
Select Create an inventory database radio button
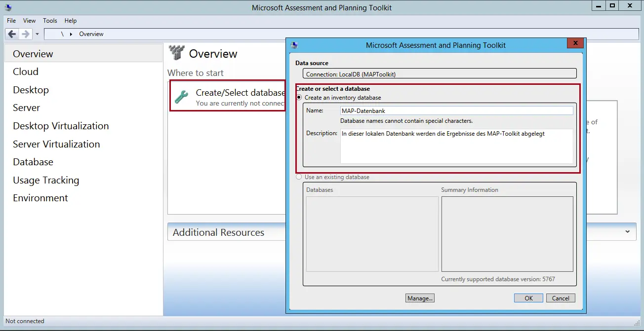tap(299, 98)
